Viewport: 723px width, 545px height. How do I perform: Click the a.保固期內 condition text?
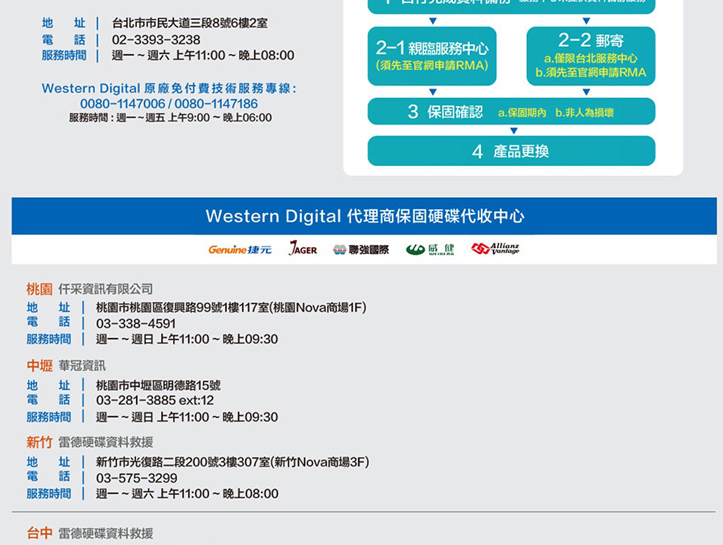tap(522, 113)
